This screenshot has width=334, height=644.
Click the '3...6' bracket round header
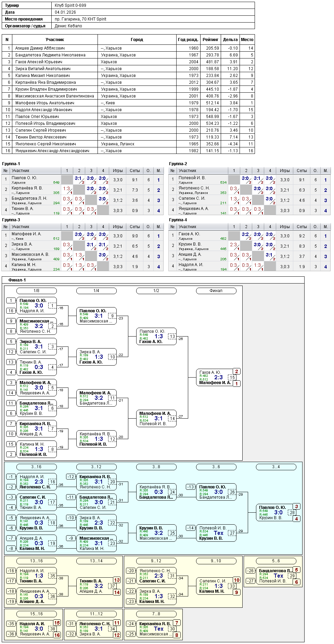click(x=216, y=467)
